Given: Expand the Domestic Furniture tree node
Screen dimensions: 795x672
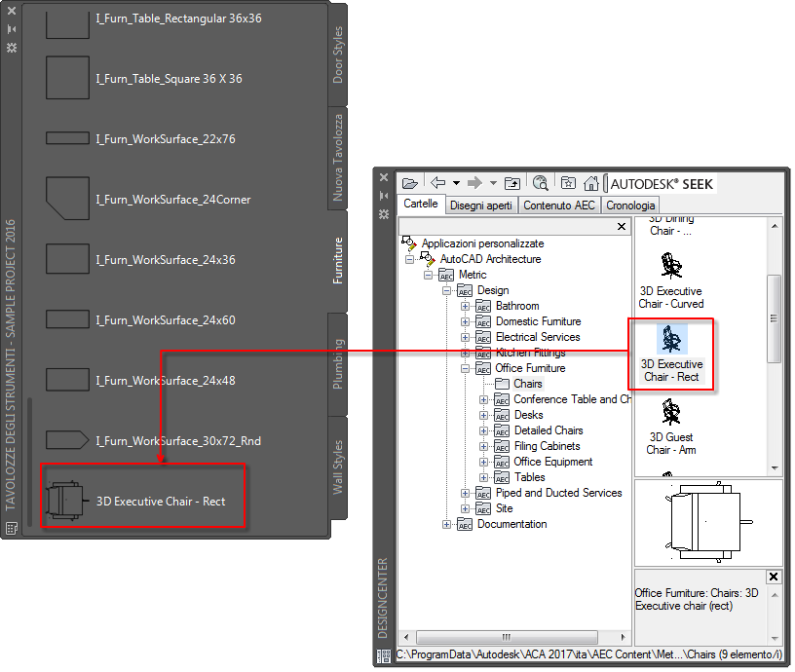Looking at the screenshot, I should point(465,321).
